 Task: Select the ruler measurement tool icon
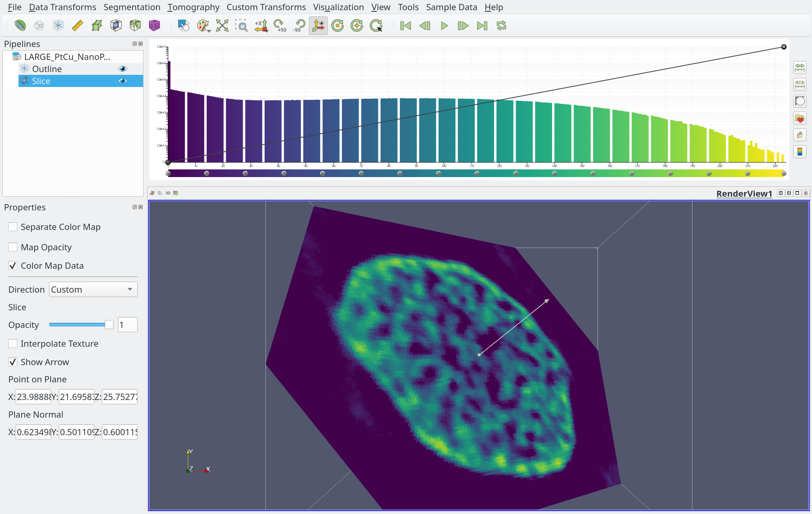[78, 26]
